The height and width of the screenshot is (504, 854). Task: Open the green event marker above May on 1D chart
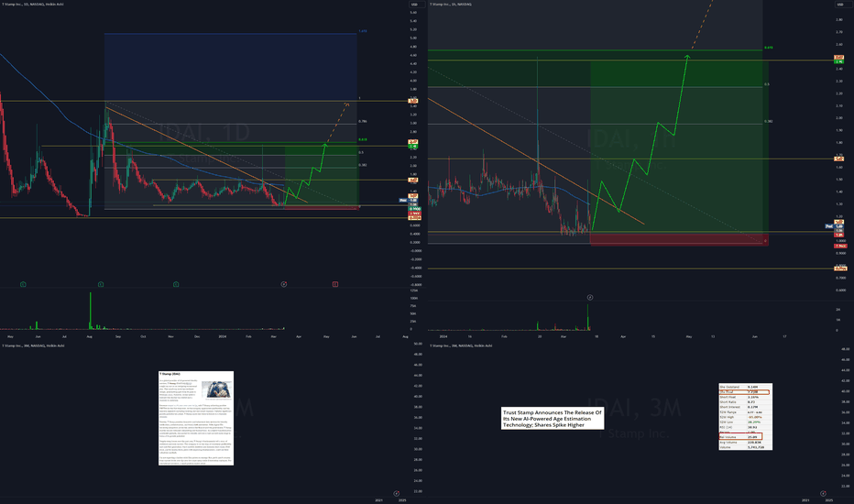point(23,284)
